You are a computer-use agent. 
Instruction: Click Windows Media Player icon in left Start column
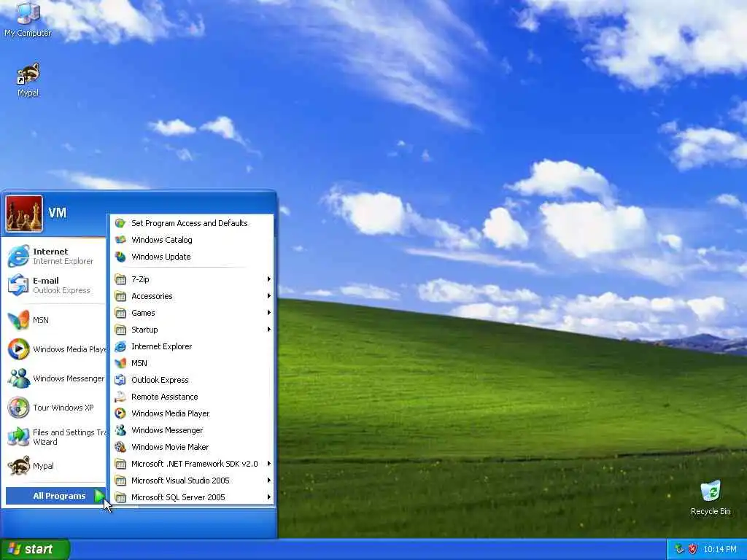[x=18, y=349]
